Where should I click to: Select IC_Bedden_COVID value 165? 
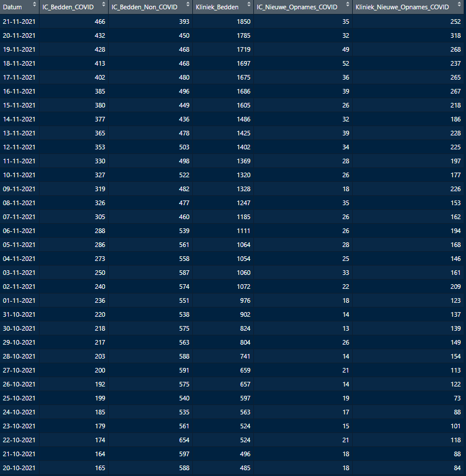click(x=100, y=468)
